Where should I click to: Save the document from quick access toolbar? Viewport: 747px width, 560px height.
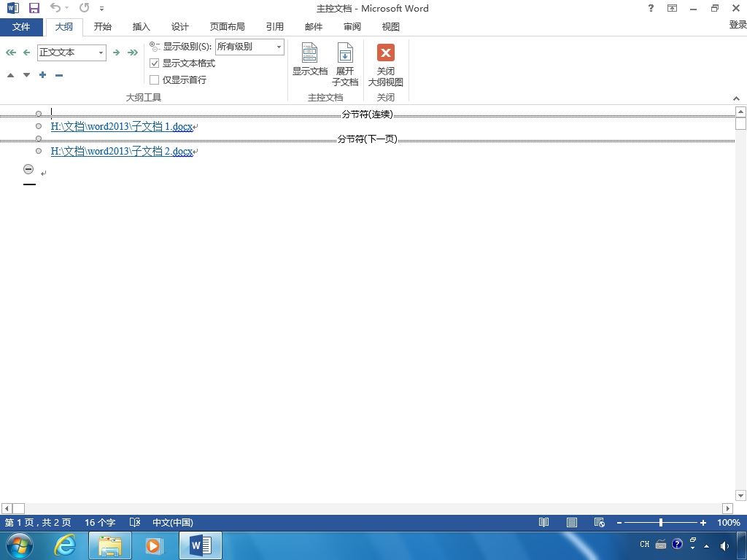tap(34, 8)
